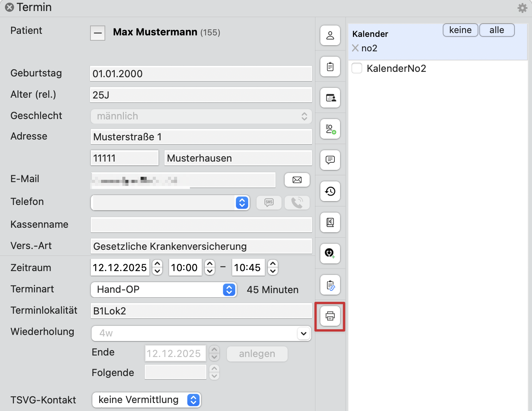Screen dimensions: 532x411
Task: Click the highlighted printer icon
Action: click(330, 316)
